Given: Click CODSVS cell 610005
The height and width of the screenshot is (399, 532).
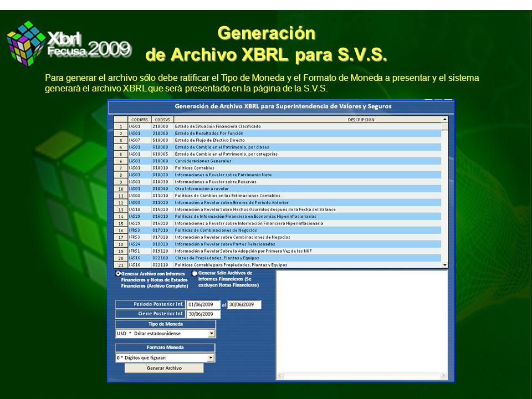Looking at the screenshot, I should click(x=162, y=154).
